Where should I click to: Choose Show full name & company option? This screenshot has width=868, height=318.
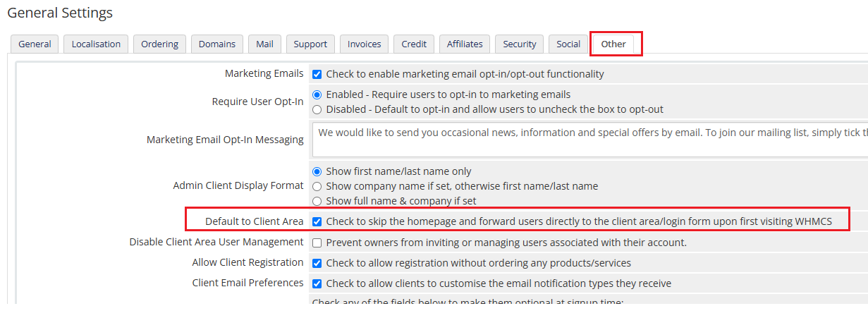(317, 201)
